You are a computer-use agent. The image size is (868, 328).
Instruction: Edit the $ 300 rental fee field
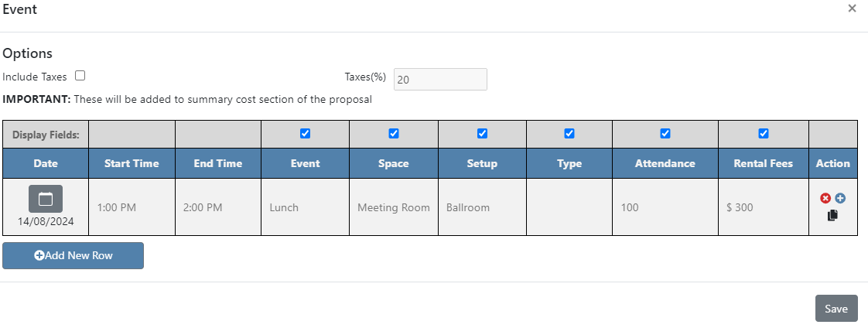[764, 207]
